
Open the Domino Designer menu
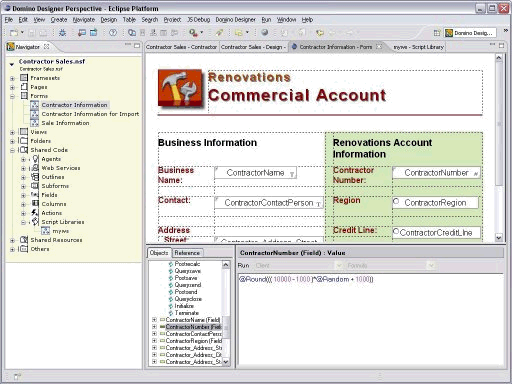[235, 20]
